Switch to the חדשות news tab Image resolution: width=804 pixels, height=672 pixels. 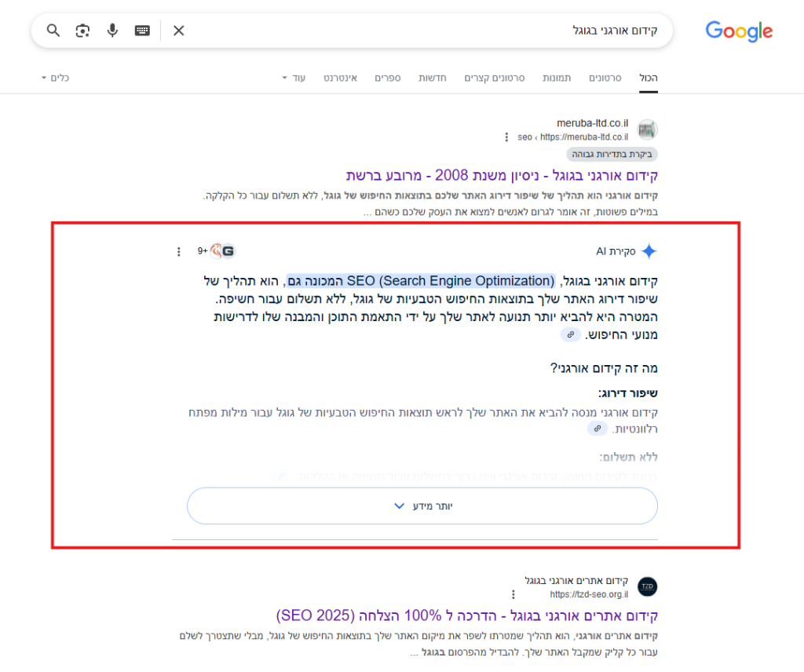tap(433, 79)
